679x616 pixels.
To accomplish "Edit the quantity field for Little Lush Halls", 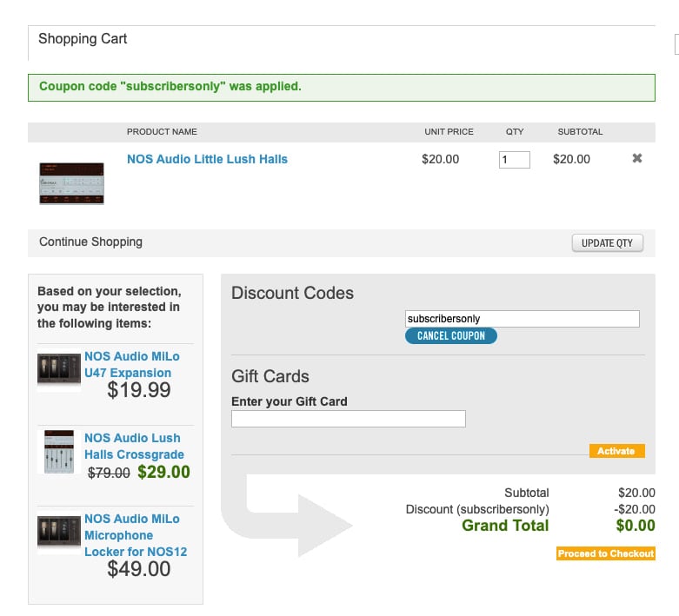I will 514,160.
